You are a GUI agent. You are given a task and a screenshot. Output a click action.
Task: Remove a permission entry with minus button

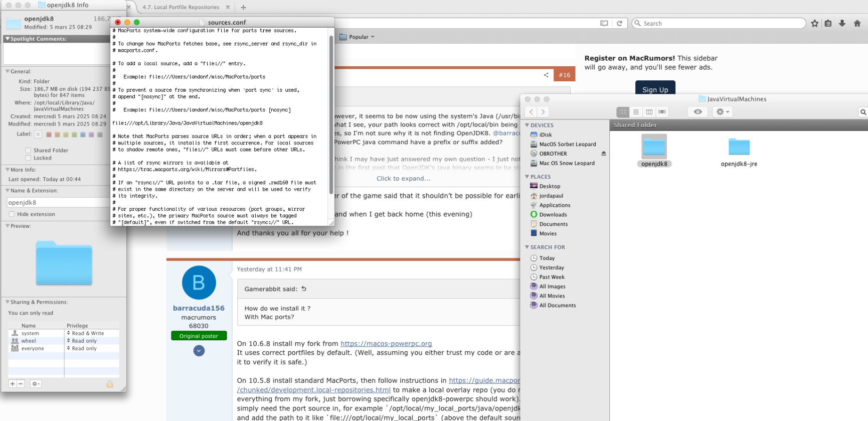(21, 384)
